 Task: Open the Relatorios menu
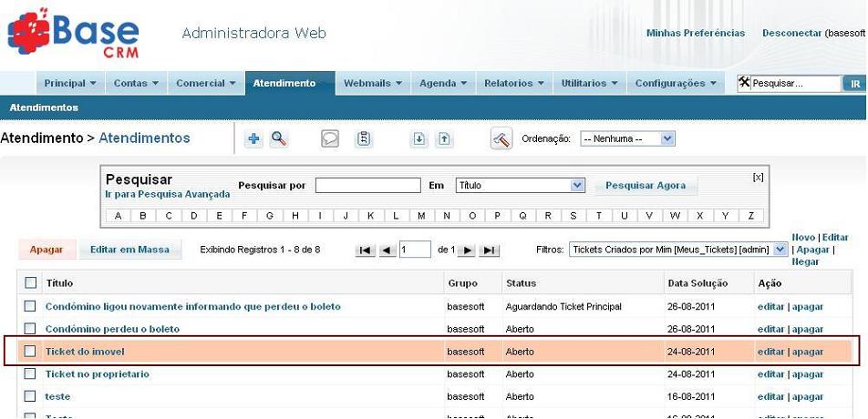pos(513,83)
